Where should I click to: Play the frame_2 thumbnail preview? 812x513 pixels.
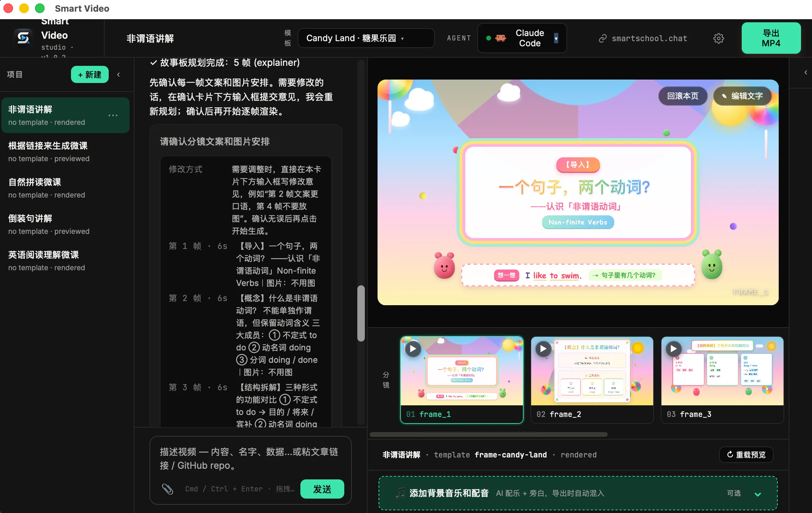click(x=543, y=349)
